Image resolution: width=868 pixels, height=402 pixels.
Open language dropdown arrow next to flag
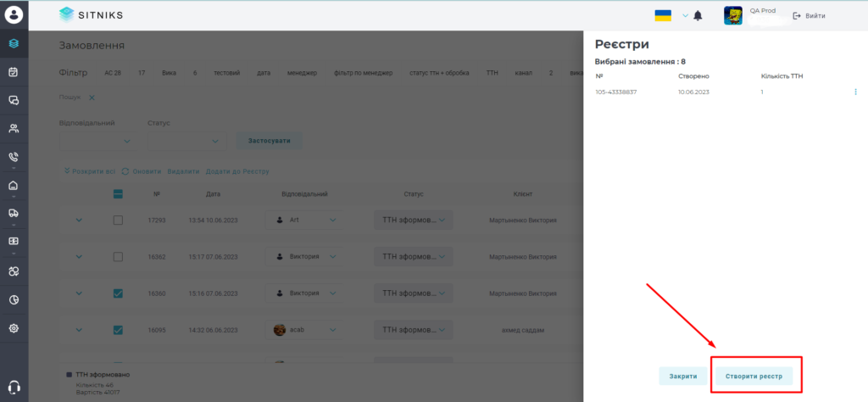click(x=685, y=15)
